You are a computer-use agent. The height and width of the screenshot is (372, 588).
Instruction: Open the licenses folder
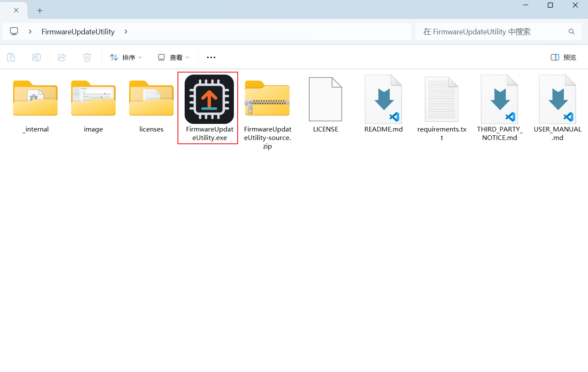pyautogui.click(x=151, y=98)
